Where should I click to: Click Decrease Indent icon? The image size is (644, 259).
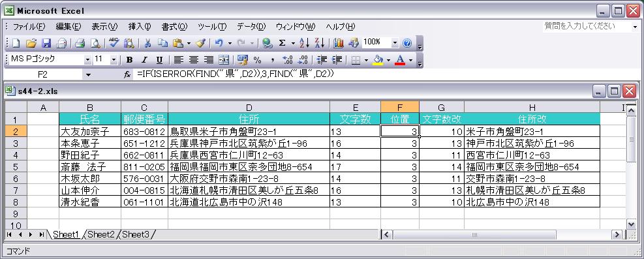[322, 60]
